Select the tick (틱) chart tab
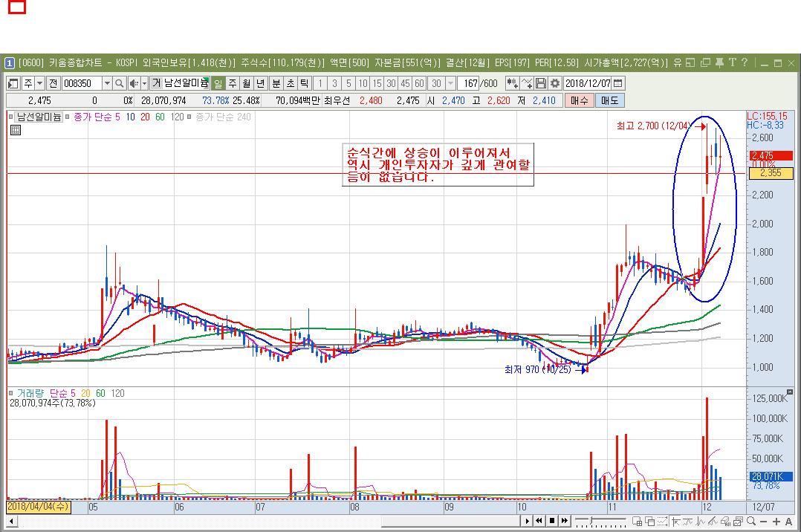 [303, 83]
